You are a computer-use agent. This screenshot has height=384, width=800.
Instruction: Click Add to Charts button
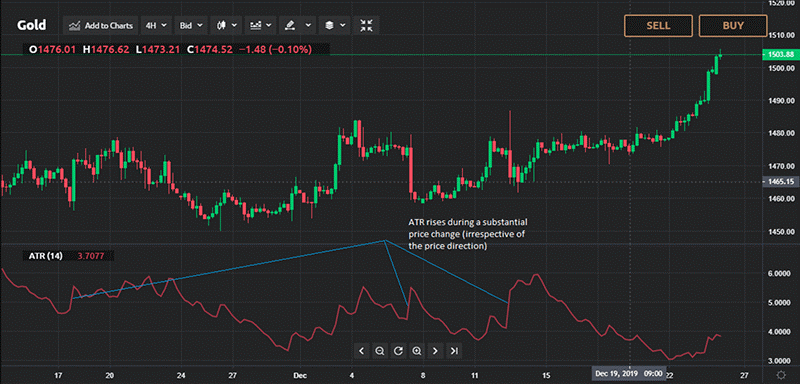[101, 25]
